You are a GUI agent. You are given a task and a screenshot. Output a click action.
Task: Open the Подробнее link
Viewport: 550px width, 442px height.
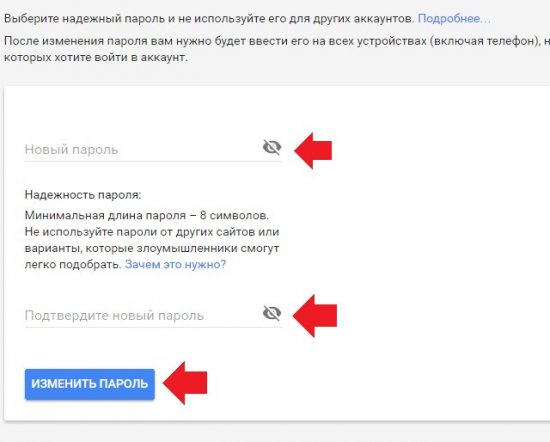tap(454, 19)
